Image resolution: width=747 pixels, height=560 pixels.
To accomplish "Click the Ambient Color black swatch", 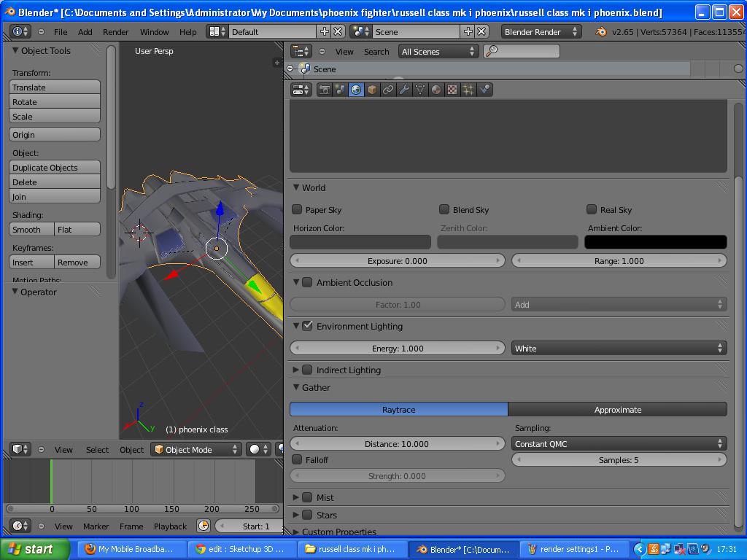I will pyautogui.click(x=654, y=241).
